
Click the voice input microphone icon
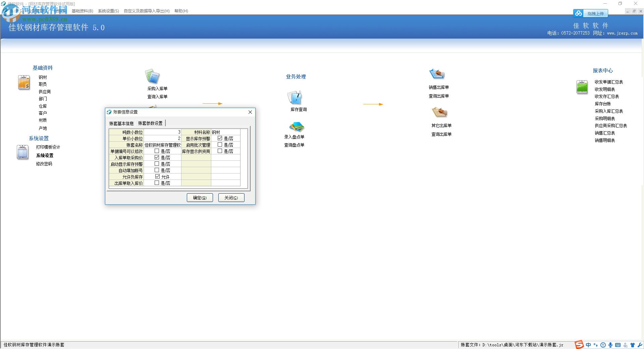click(x=610, y=345)
